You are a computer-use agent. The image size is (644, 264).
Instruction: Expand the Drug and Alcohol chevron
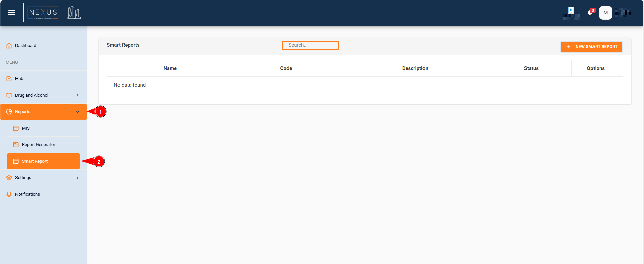coord(78,95)
